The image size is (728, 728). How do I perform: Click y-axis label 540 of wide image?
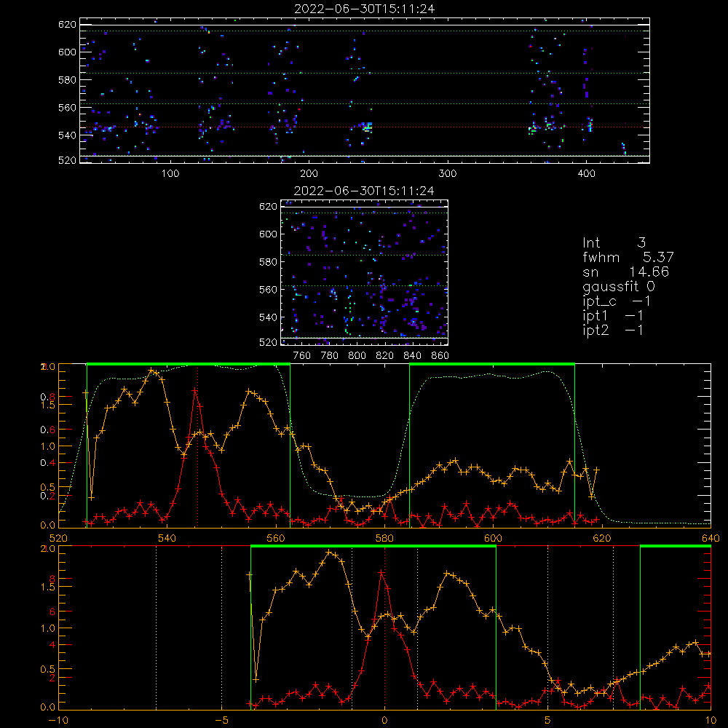[x=67, y=135]
